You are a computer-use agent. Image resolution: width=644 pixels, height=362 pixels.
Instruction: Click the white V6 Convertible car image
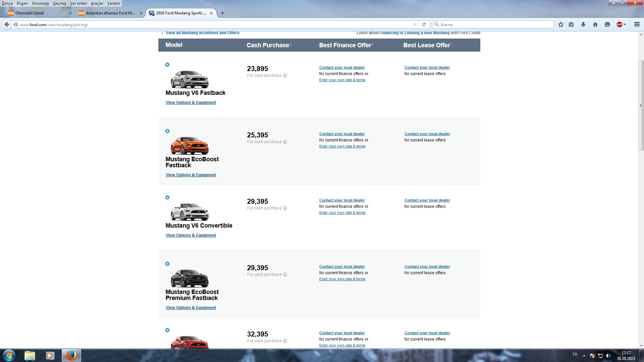[x=190, y=212]
